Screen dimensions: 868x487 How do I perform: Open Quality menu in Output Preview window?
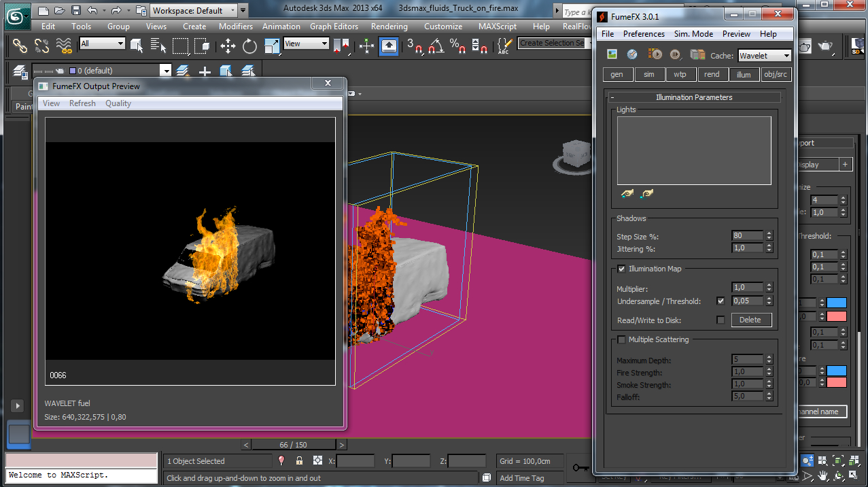118,103
